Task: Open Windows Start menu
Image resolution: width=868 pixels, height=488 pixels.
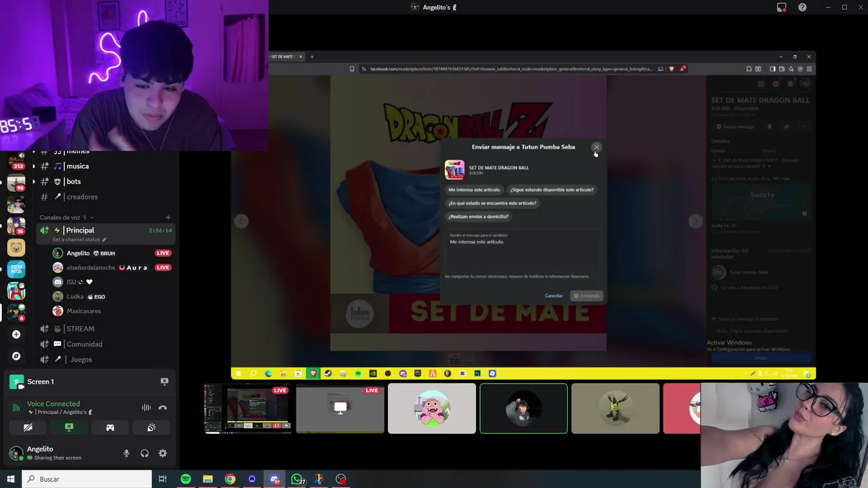Action: [10, 479]
